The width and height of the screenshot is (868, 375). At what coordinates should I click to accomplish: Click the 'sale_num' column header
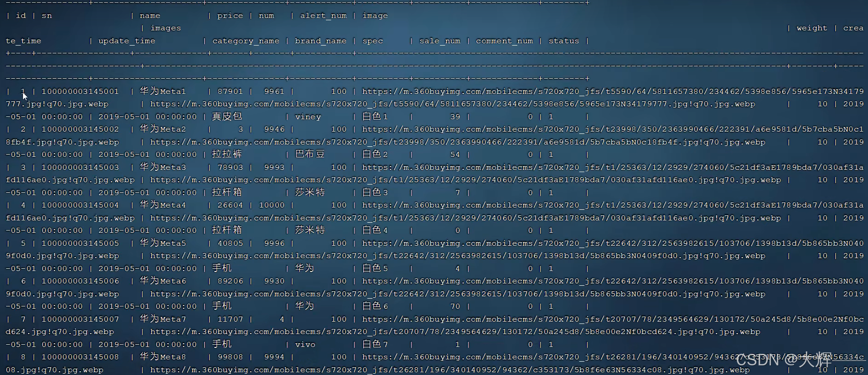tap(440, 41)
